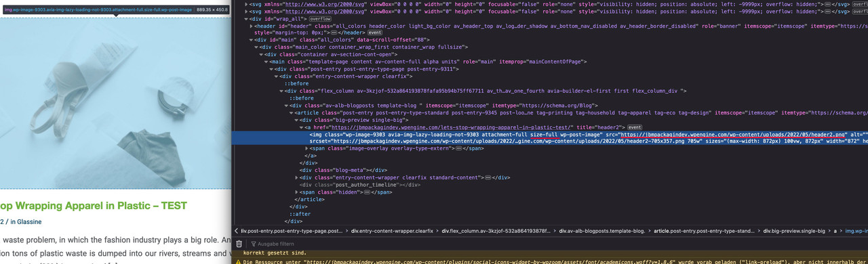Click the event badge on anchor header2
Screen dimensions: 868x264
click(635, 127)
